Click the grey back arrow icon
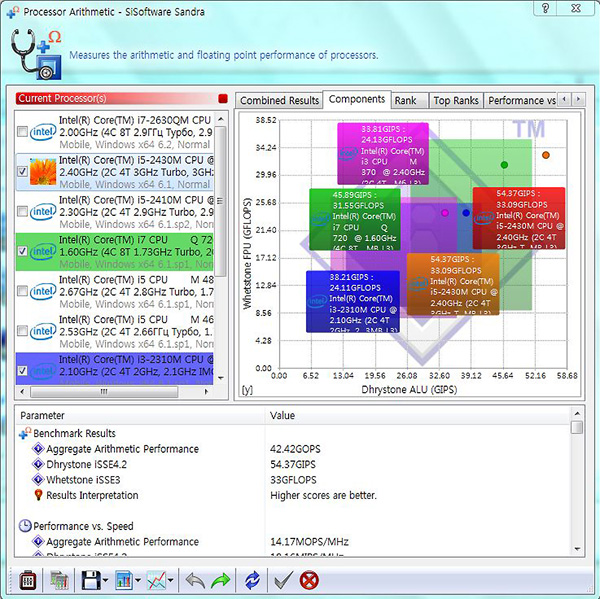The width and height of the screenshot is (600, 599). point(195,581)
